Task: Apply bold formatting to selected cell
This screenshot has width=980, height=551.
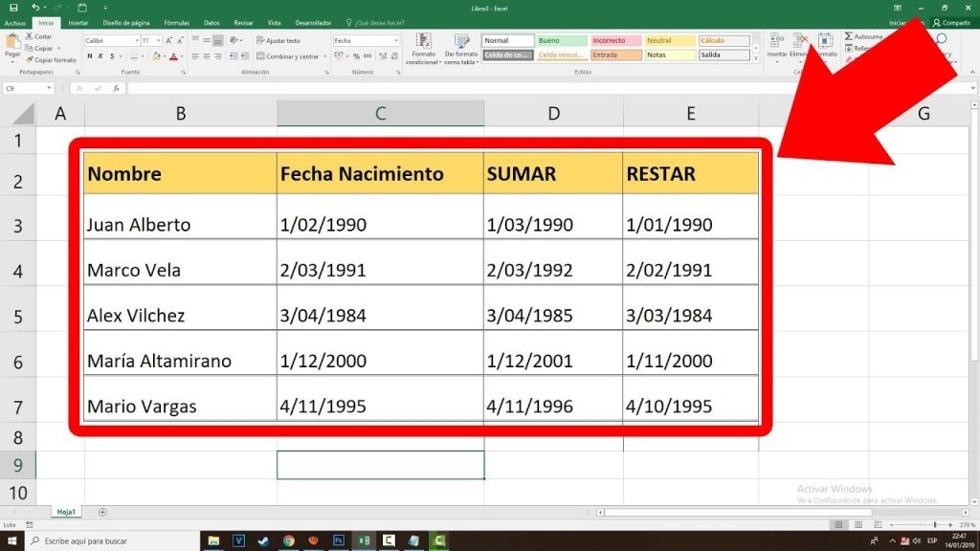Action: (89, 56)
